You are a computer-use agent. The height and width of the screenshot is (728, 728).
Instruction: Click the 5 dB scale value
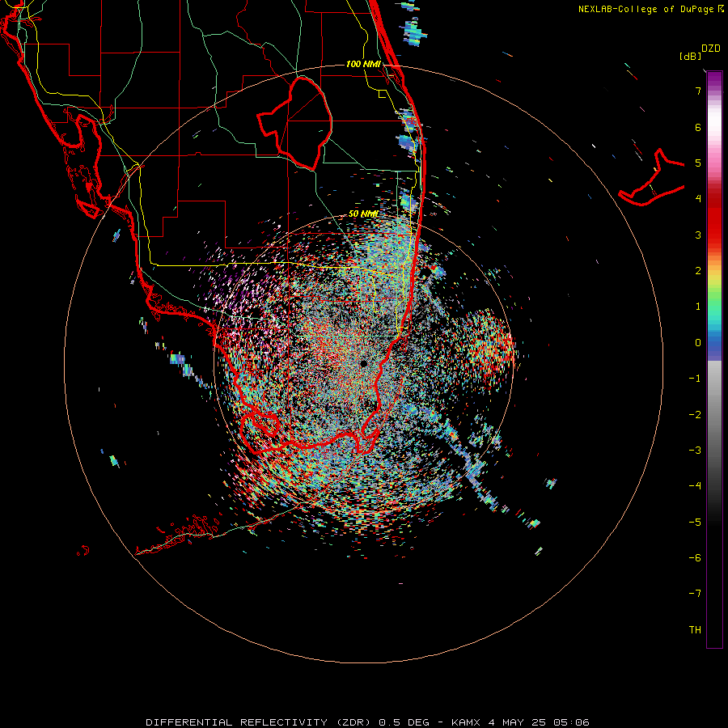coord(698,163)
